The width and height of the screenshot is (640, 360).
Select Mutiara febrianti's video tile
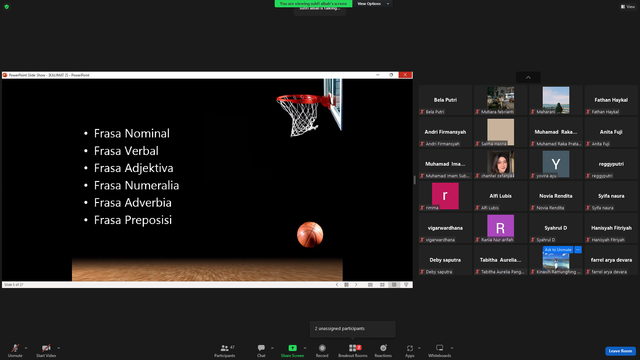click(500, 100)
